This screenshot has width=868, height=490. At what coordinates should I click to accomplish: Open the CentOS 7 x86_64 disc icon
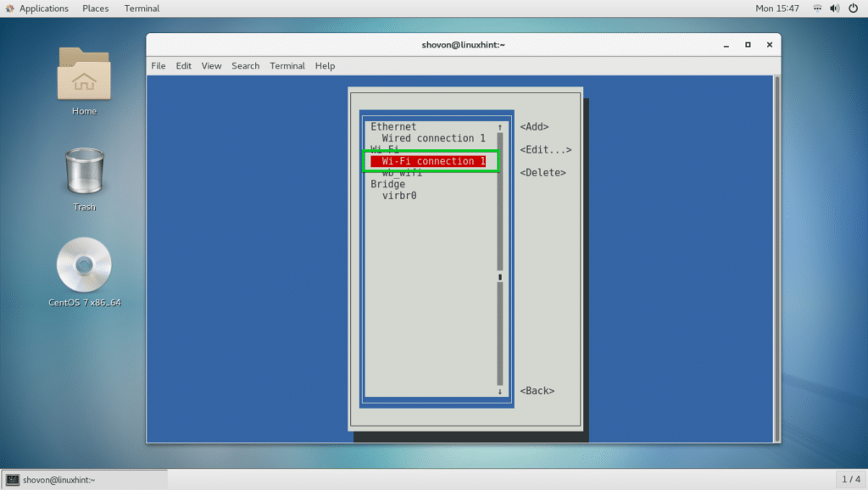(x=84, y=265)
